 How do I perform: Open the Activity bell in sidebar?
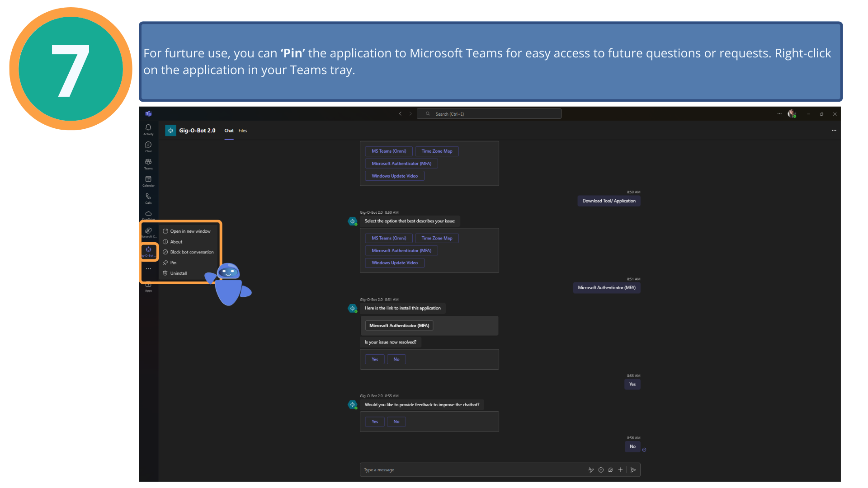pos(148,130)
